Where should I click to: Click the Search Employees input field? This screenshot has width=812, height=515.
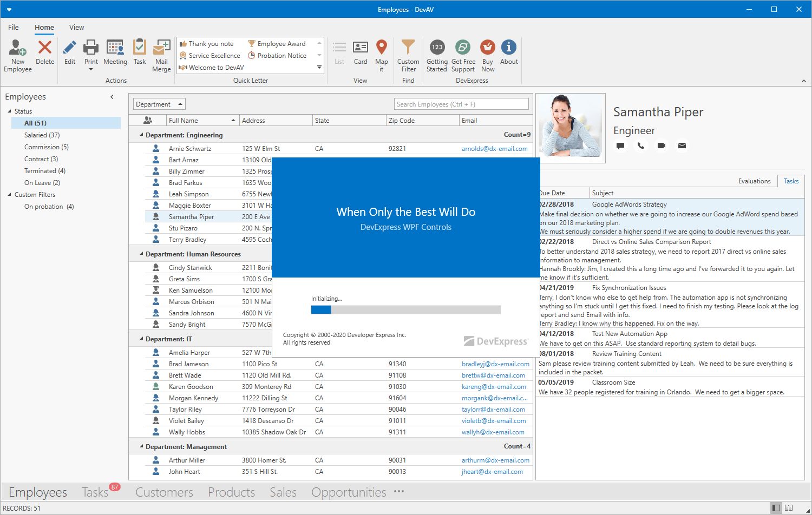461,104
